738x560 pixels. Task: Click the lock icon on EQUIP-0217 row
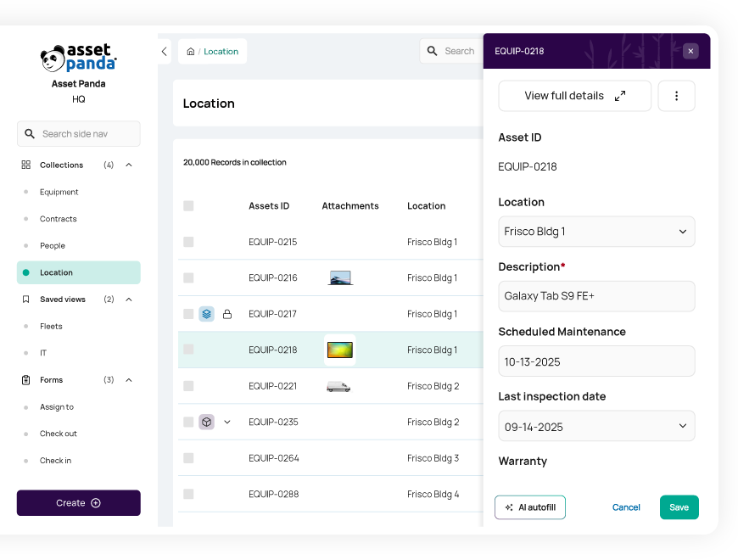coord(226,314)
